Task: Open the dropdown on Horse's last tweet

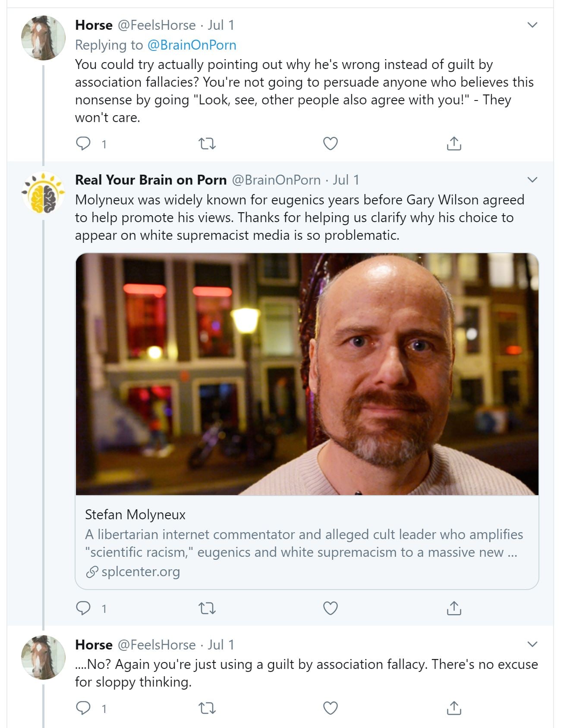Action: click(x=532, y=644)
